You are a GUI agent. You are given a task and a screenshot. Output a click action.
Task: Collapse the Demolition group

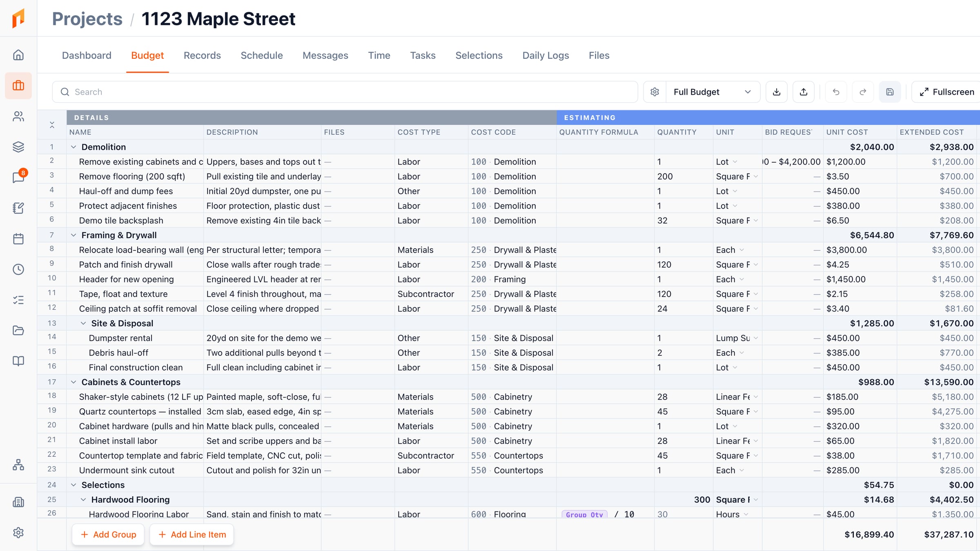[x=73, y=147]
